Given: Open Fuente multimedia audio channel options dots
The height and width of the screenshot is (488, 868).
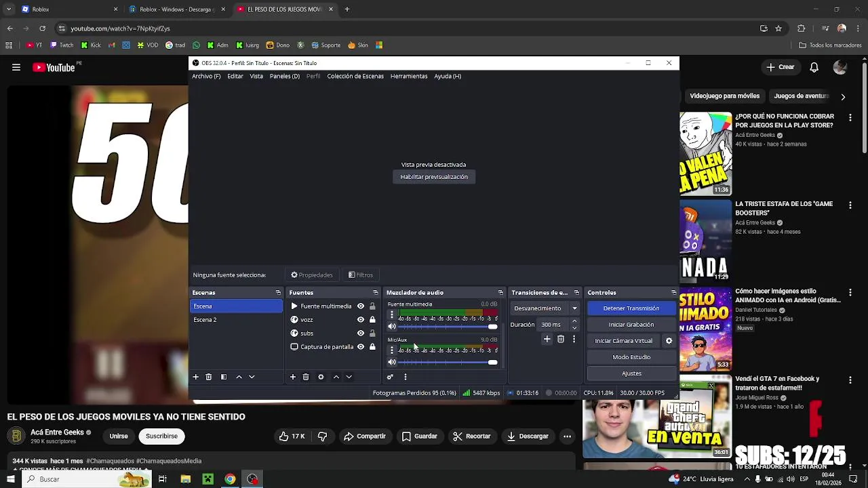Looking at the screenshot, I should point(391,315).
